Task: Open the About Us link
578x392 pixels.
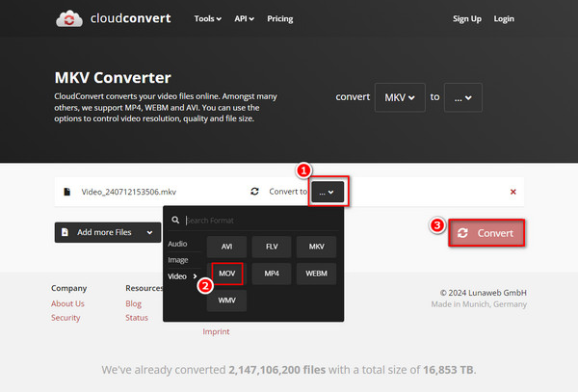Action: [67, 303]
